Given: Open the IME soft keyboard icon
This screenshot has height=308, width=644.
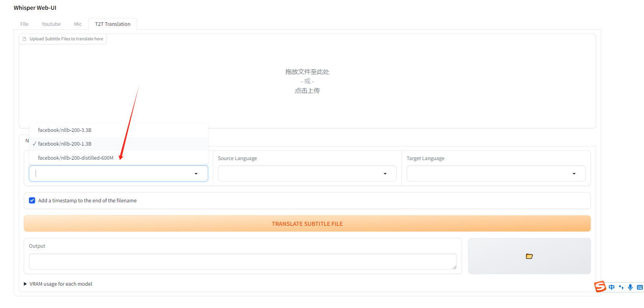Looking at the screenshot, I should point(640,287).
